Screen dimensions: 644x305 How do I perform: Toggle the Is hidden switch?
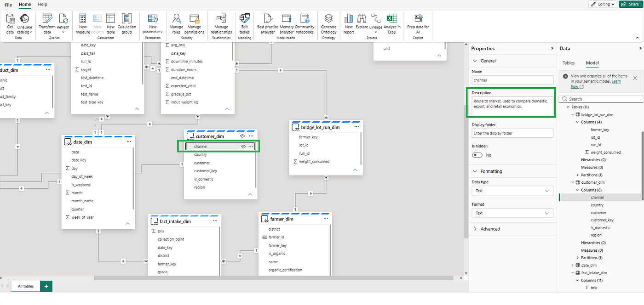(x=477, y=155)
